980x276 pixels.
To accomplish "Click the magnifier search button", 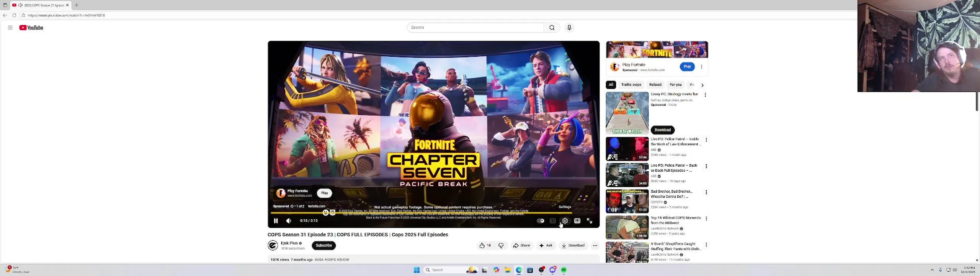I will [x=552, y=28].
